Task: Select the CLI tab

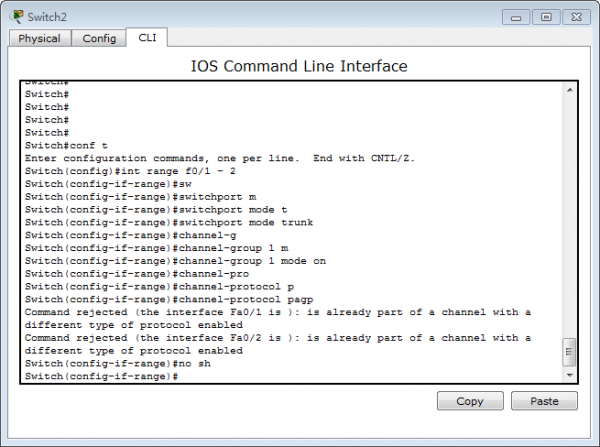Action: (147, 38)
